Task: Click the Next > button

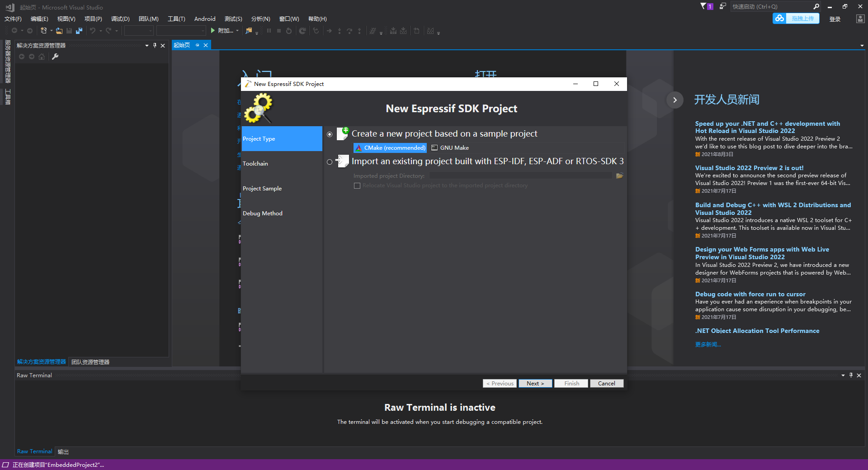Action: click(x=535, y=383)
